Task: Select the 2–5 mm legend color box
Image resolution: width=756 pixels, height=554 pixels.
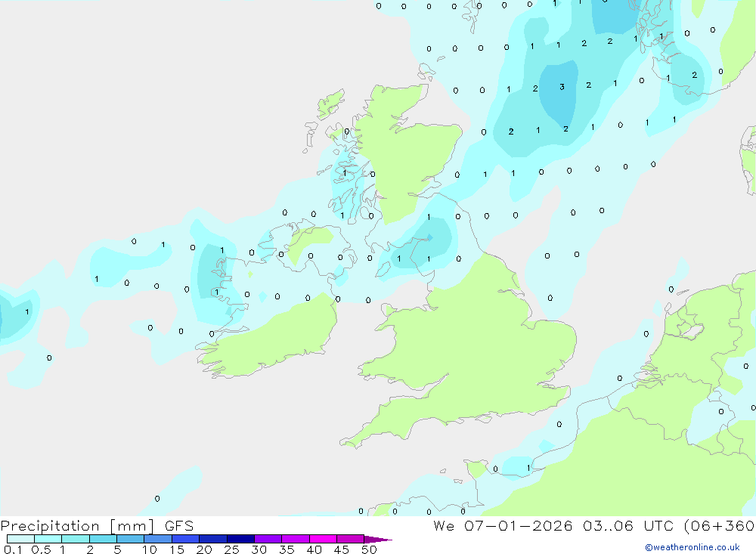Action: pos(103,539)
